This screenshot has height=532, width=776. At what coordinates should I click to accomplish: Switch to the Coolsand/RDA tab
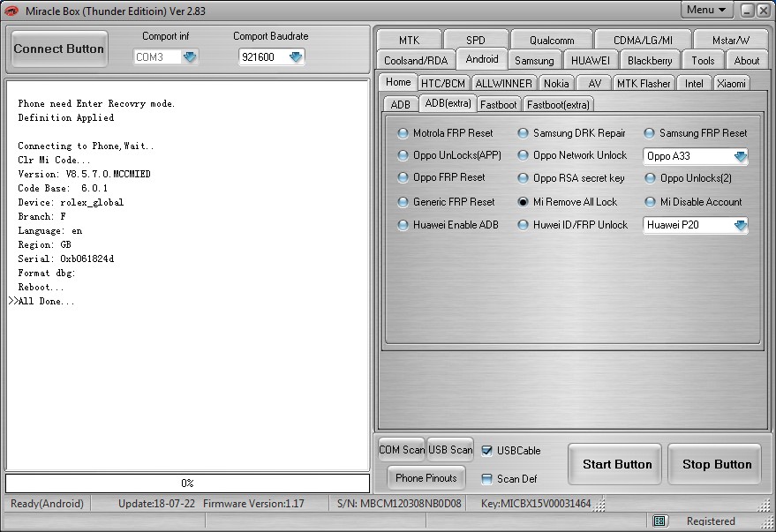point(416,60)
